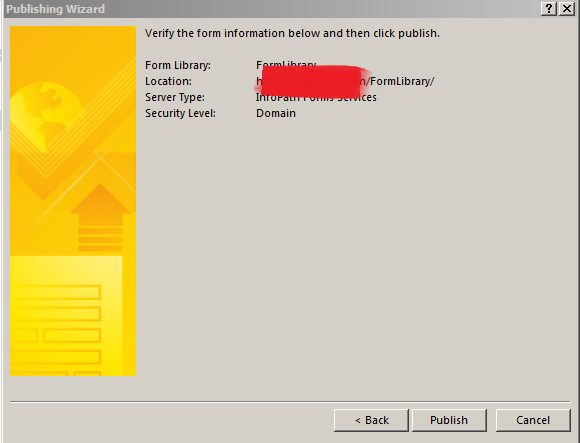Open the help question mark button
The image size is (580, 443).
[x=549, y=8]
